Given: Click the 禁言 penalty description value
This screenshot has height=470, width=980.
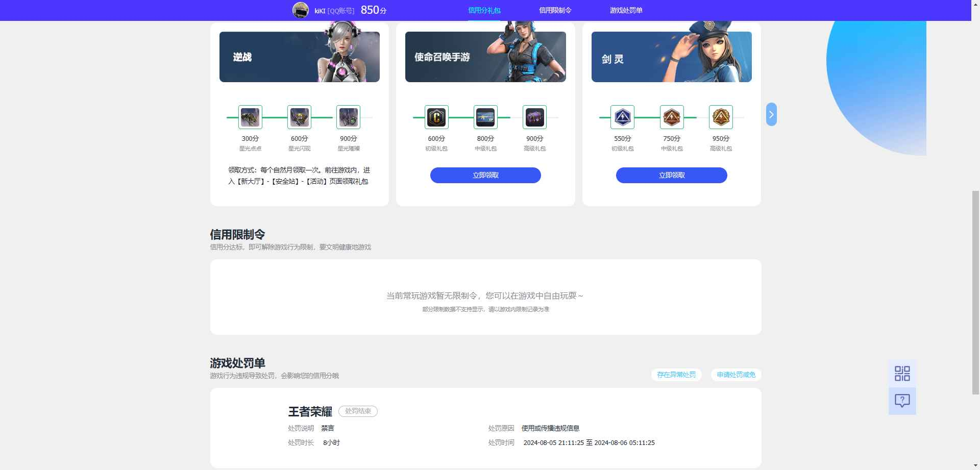Looking at the screenshot, I should 328,428.
